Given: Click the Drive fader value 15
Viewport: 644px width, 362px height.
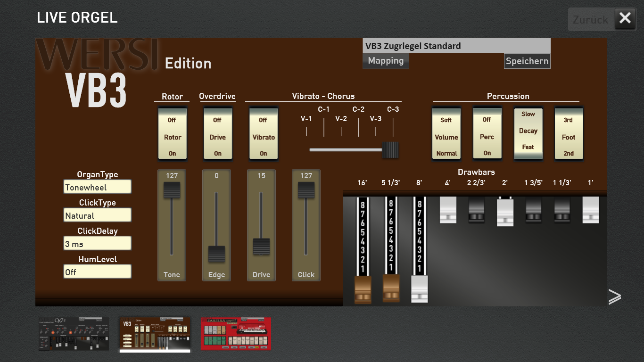Looking at the screenshot, I should click(x=262, y=176).
